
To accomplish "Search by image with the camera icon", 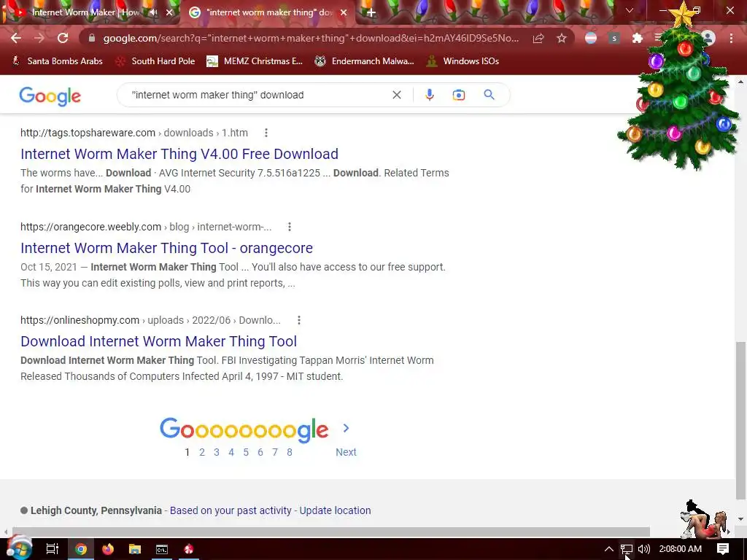I will tap(458, 95).
